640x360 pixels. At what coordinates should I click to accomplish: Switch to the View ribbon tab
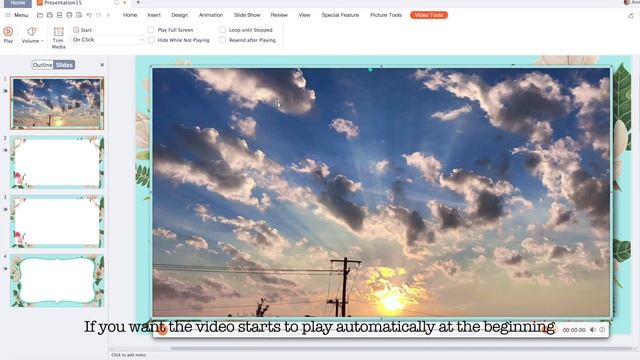(x=304, y=15)
